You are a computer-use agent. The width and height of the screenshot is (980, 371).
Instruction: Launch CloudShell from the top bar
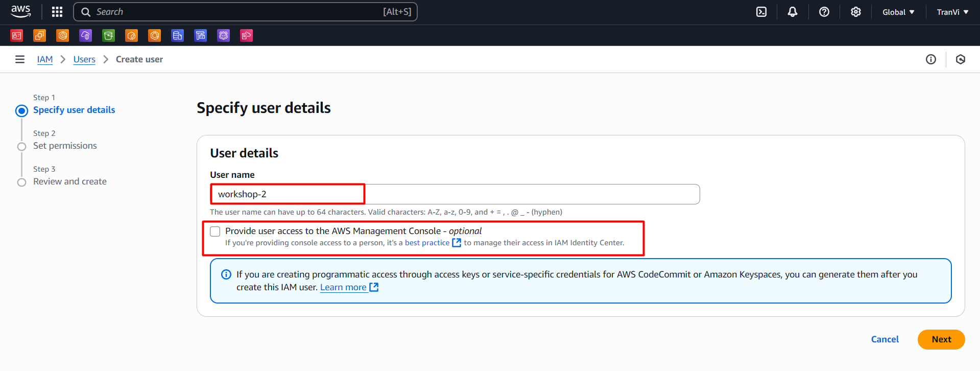click(761, 12)
